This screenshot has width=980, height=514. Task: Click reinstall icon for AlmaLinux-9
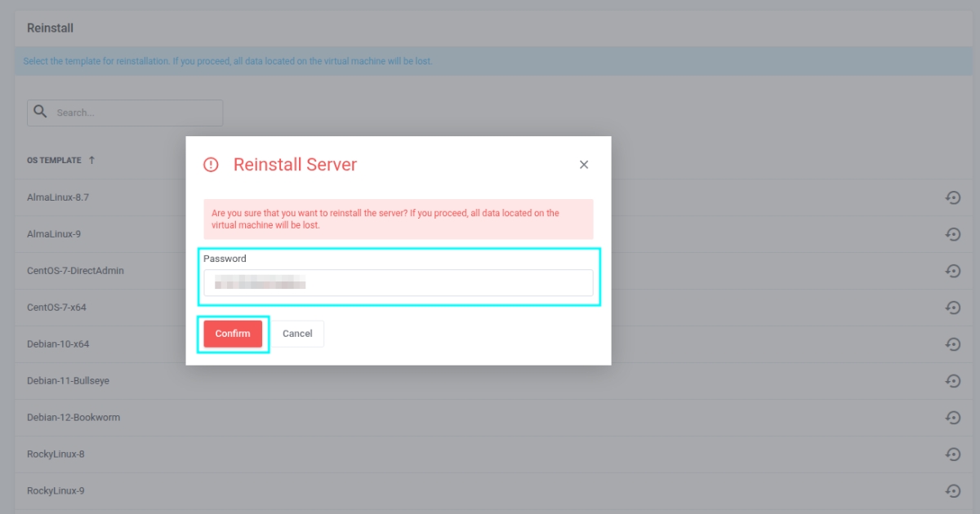[952, 234]
